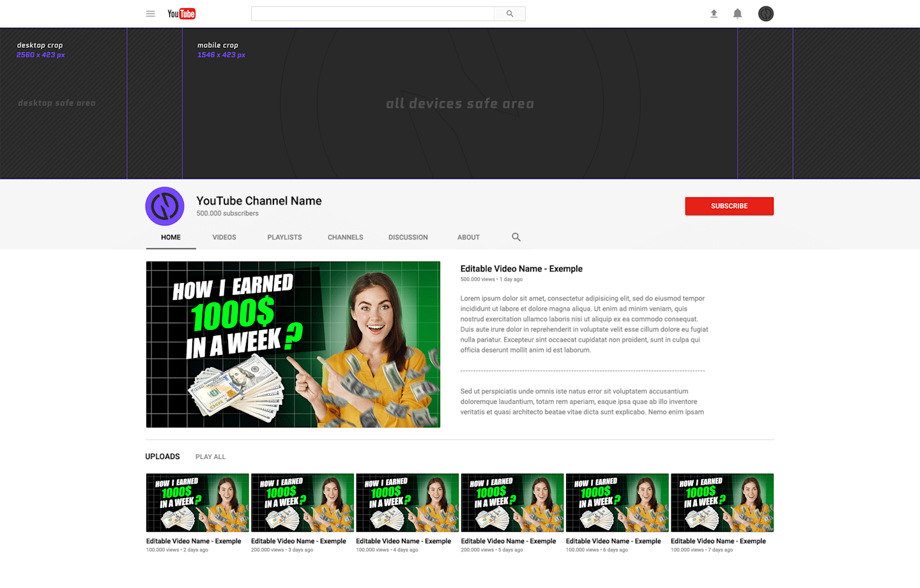Click the red SUBSCRIBE button
Viewport: 920px width, 588px height.
[x=729, y=206]
